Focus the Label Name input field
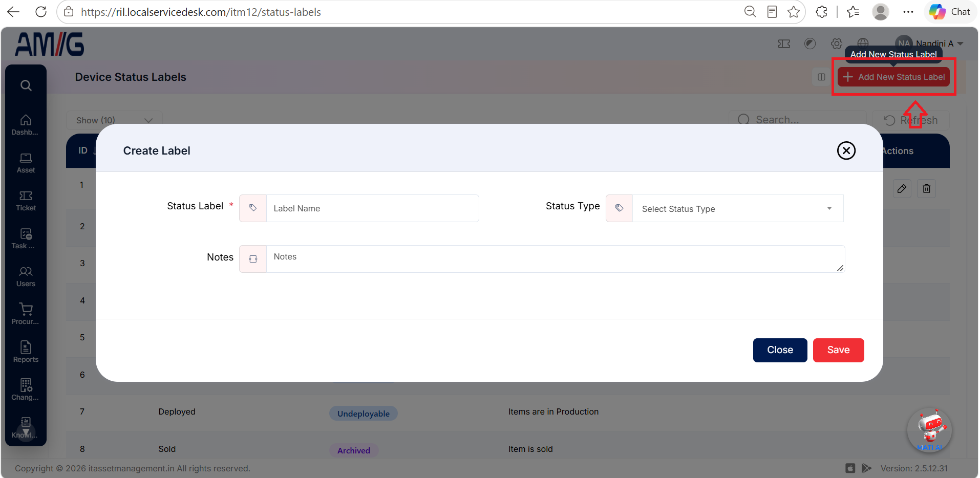Screen dimensions: 980x478 click(372, 208)
